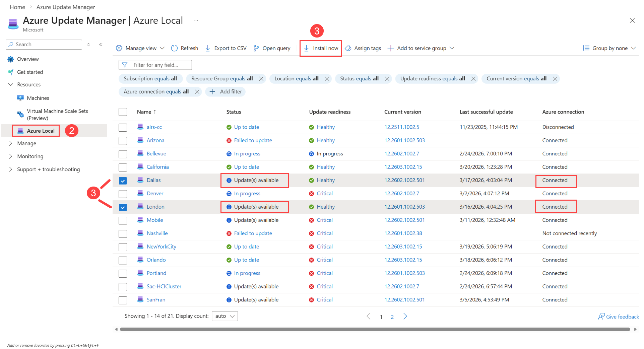Click the Add to service group plus icon

point(390,48)
